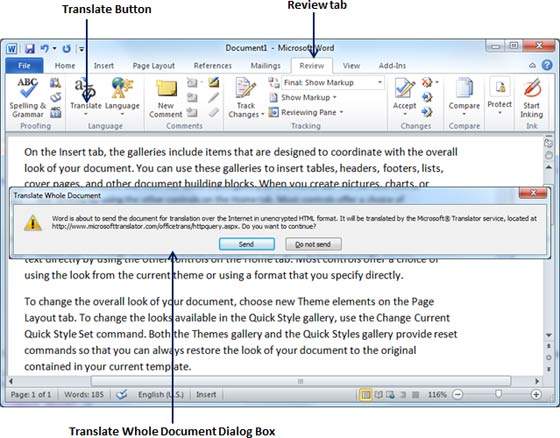Screen dimensions: 560x438
Task: Toggle Insert mode in status bar
Action: (206, 395)
